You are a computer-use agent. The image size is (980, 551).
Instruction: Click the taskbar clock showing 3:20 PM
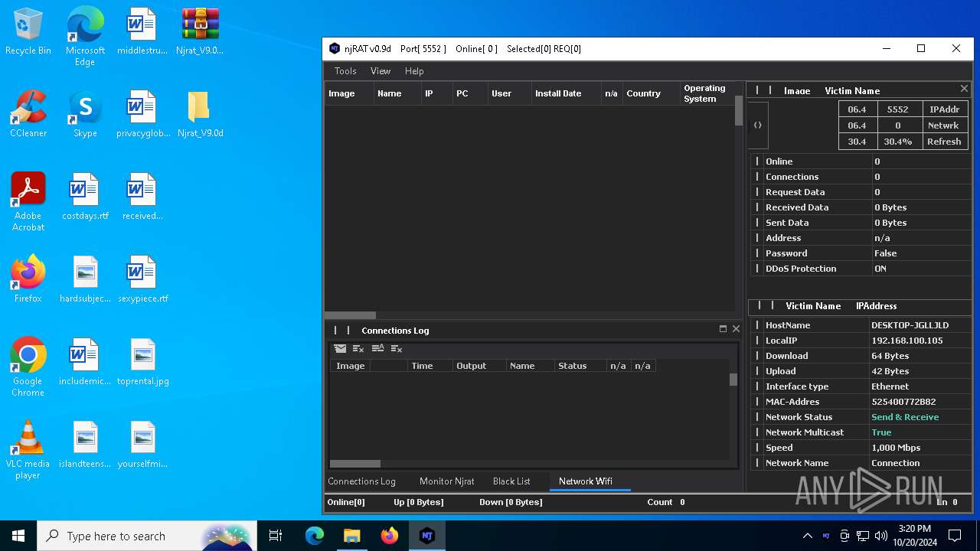point(913,536)
